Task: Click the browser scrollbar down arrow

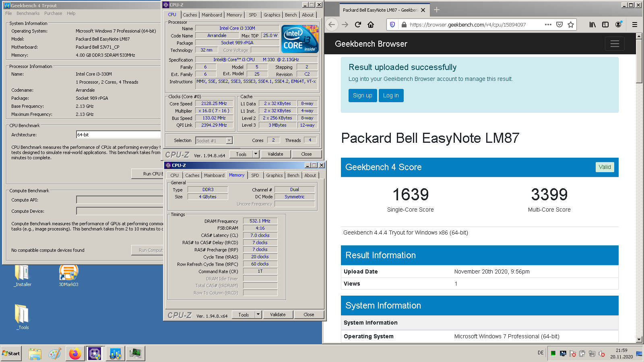Action: 639,339
